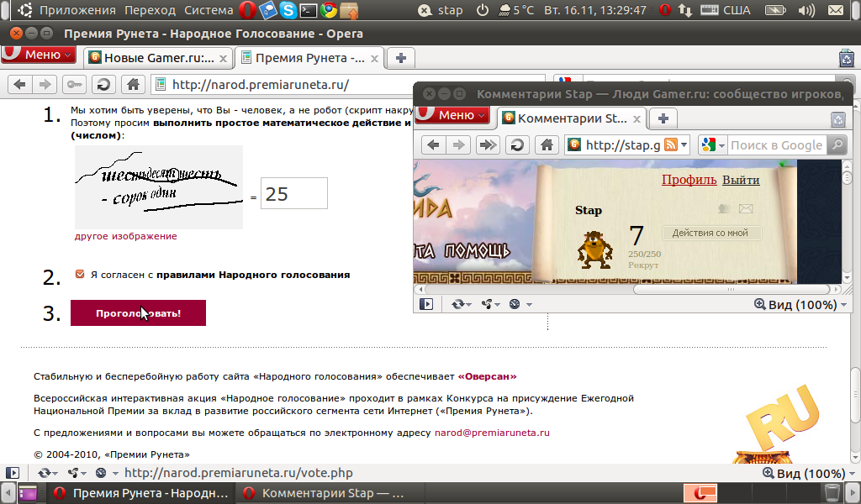Open Skype launcher in top panel
Image resolution: width=861 pixels, height=504 pixels.
[288, 10]
